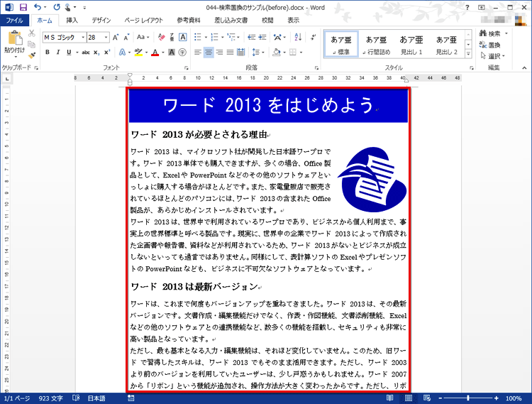Justify the paragraph text

coord(231,53)
